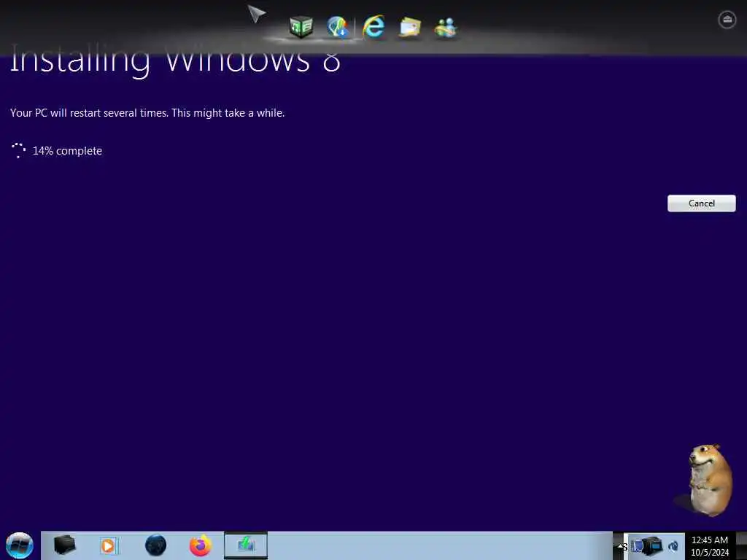Click the black device tray icon

[653, 545]
